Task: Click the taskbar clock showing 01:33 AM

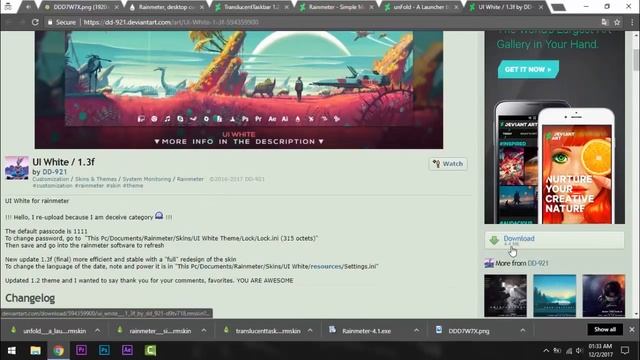Action: point(600,351)
